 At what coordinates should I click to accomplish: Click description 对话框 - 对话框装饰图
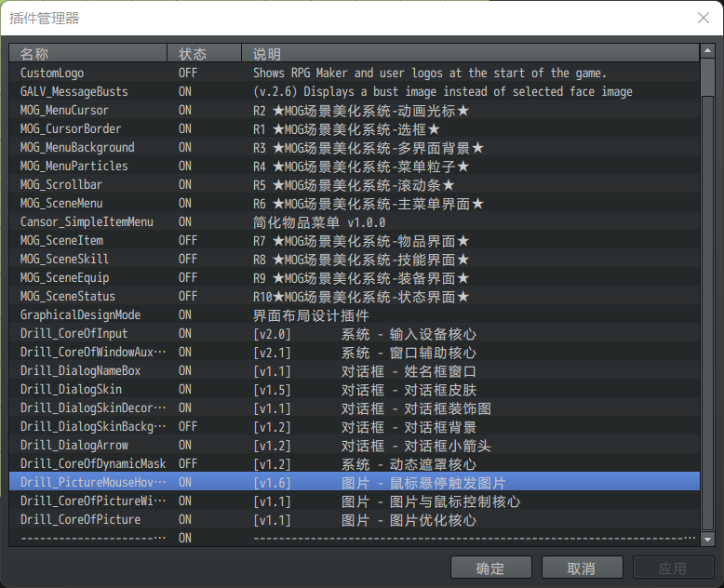click(416, 408)
